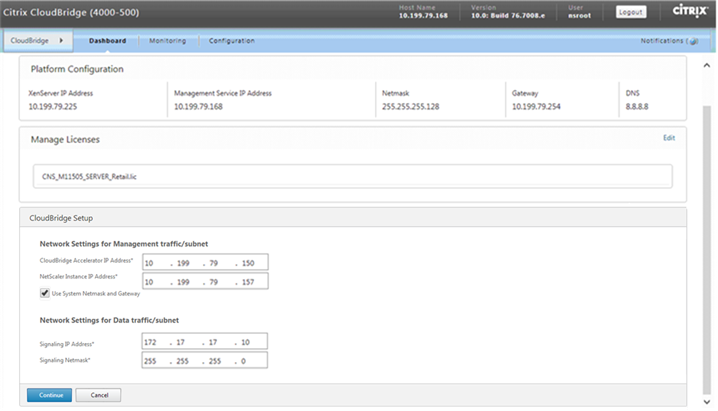The image size is (718, 411).
Task: Click the Citrix logo
Action: point(690,10)
